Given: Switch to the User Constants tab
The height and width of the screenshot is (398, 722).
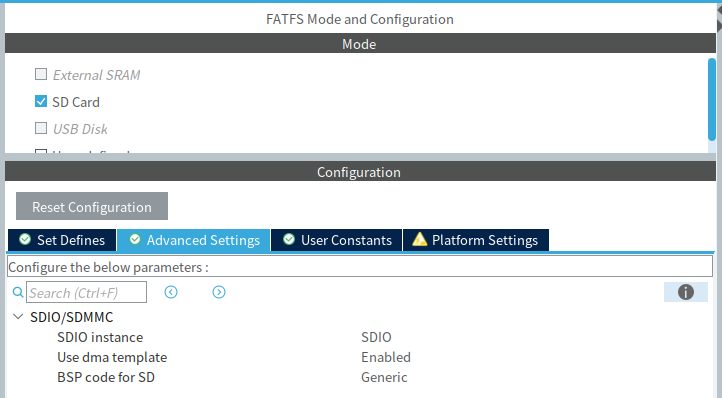Looking at the screenshot, I should 337,240.
